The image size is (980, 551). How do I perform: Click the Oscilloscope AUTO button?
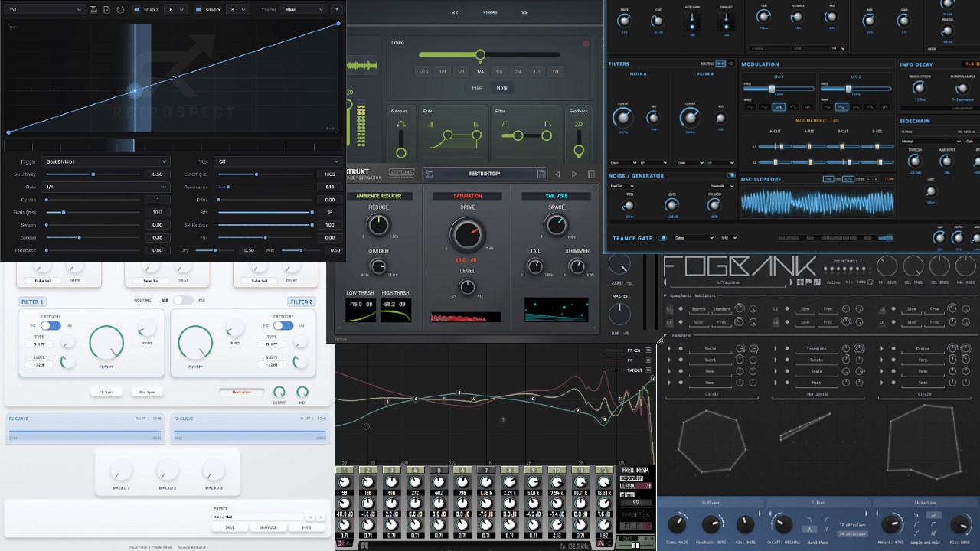(x=848, y=179)
